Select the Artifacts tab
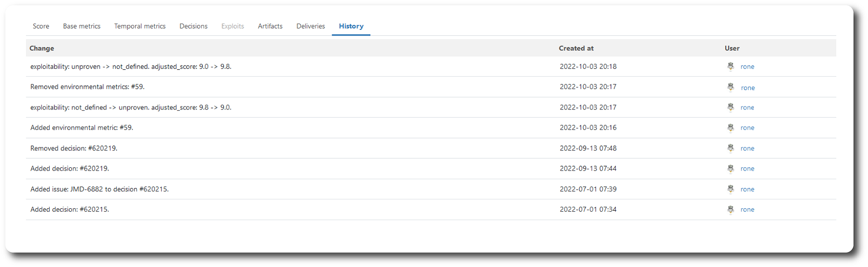 click(270, 26)
